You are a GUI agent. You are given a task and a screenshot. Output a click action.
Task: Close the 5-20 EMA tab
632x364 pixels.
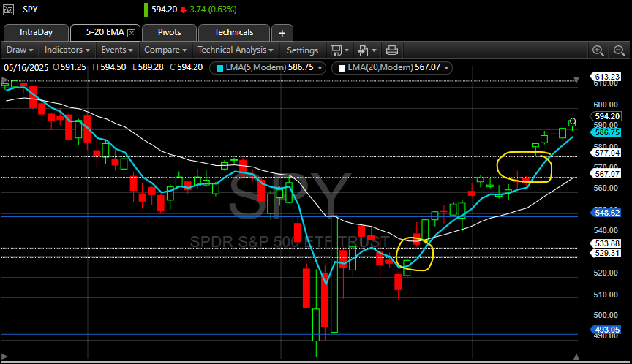[132, 33]
